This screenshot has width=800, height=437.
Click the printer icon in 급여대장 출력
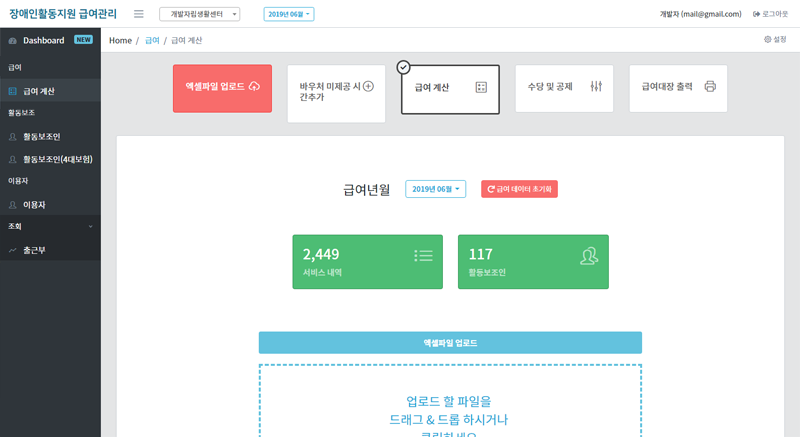pos(710,87)
